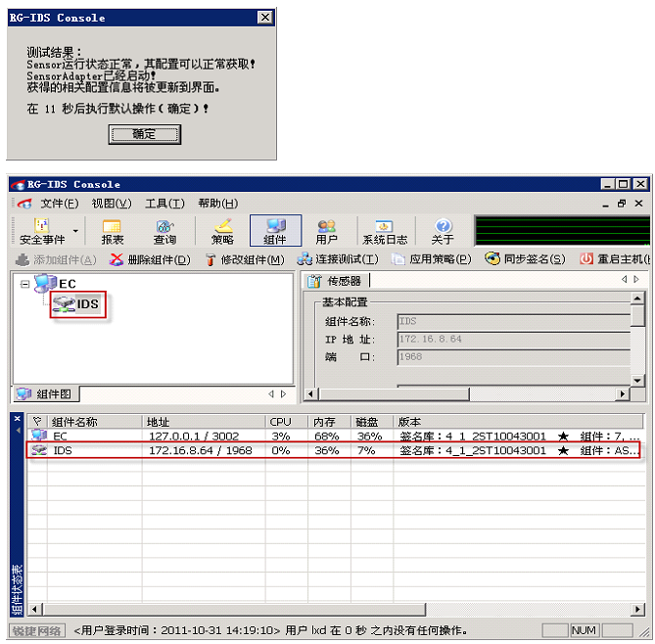Open the 用户 users tool

(326, 231)
